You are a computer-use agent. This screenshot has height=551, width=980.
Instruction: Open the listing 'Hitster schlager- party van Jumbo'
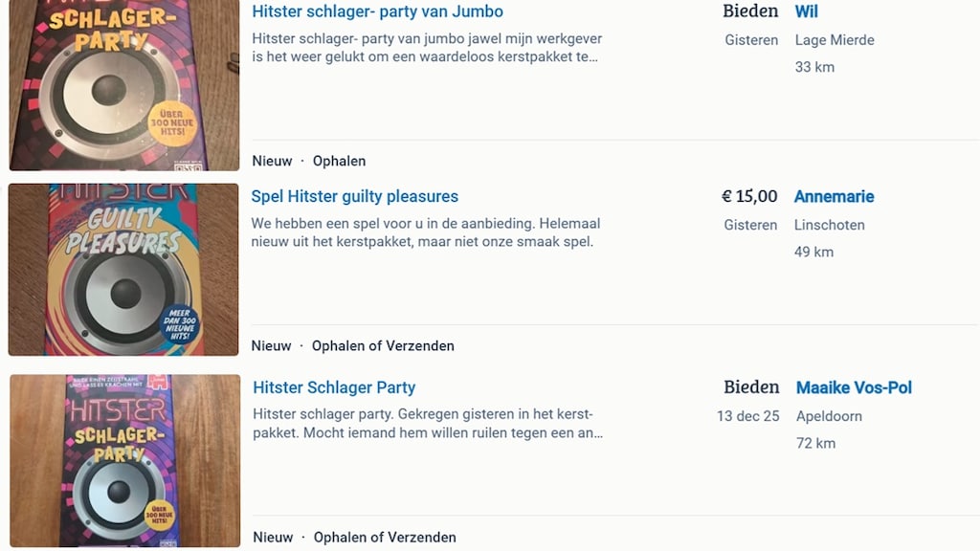coord(377,11)
